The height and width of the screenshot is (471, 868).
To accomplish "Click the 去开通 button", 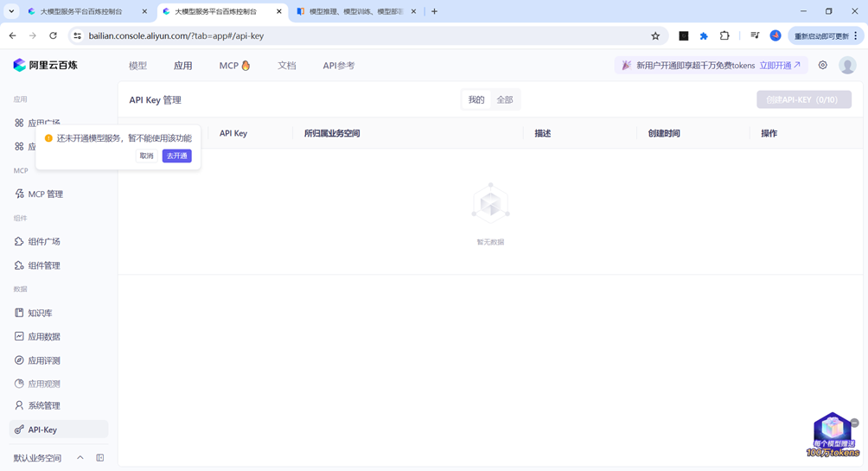I will [x=177, y=156].
